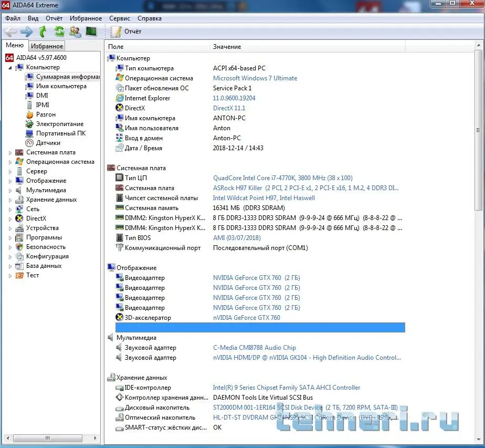
Task: Click the green Refresh toolbar icon
Action: click(x=59, y=32)
